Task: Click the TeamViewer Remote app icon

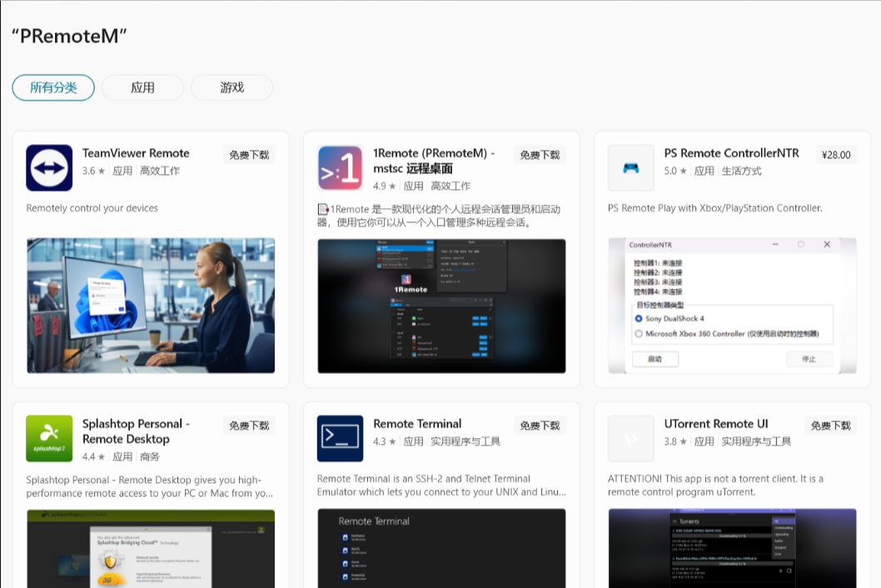Action: coord(49,168)
